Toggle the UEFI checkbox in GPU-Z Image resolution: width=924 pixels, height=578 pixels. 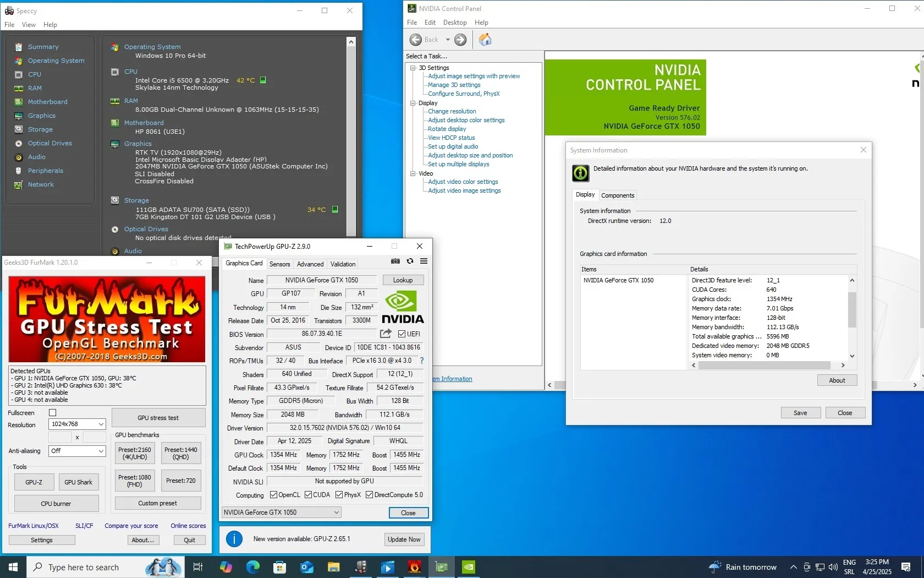(402, 334)
